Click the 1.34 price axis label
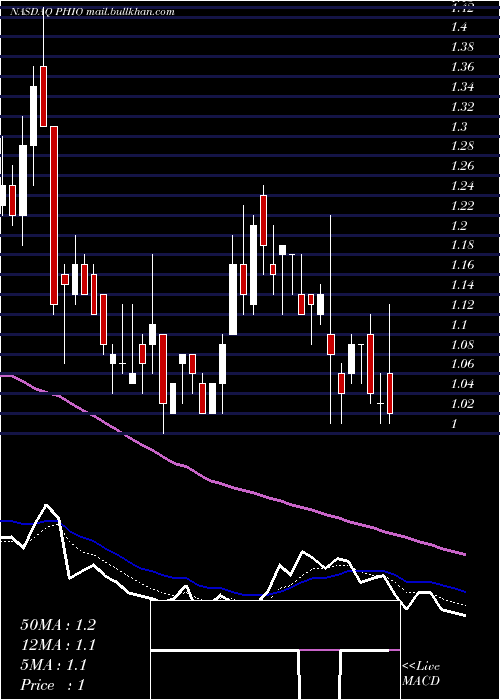This screenshot has width=500, height=700. tap(462, 86)
